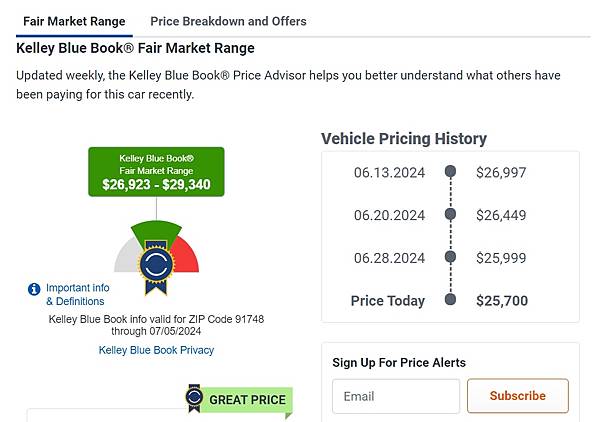Select the 06.28.2024 pricing history dot
Screen dimensions: 600x422
pos(450,257)
